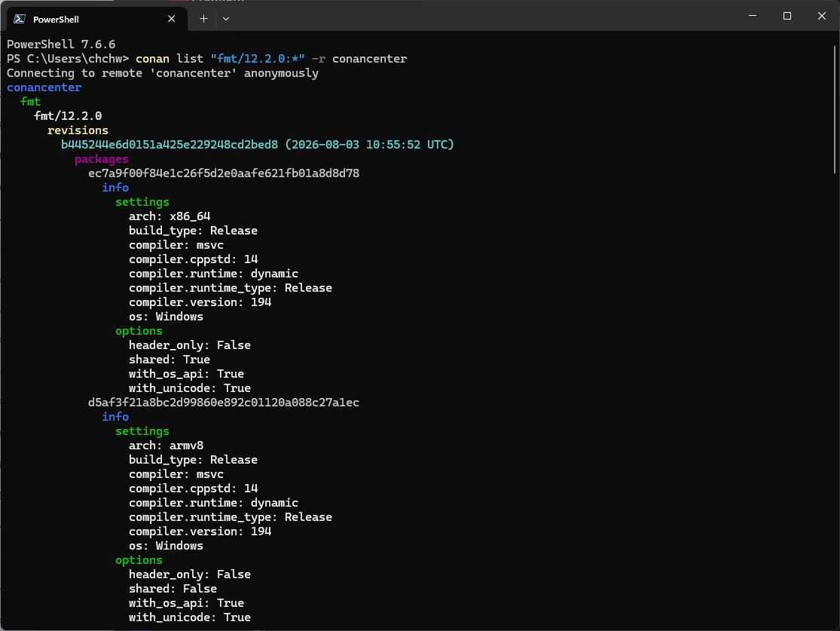This screenshot has height=631, width=840.
Task: Click the "shared: False" option line
Action: (173, 589)
